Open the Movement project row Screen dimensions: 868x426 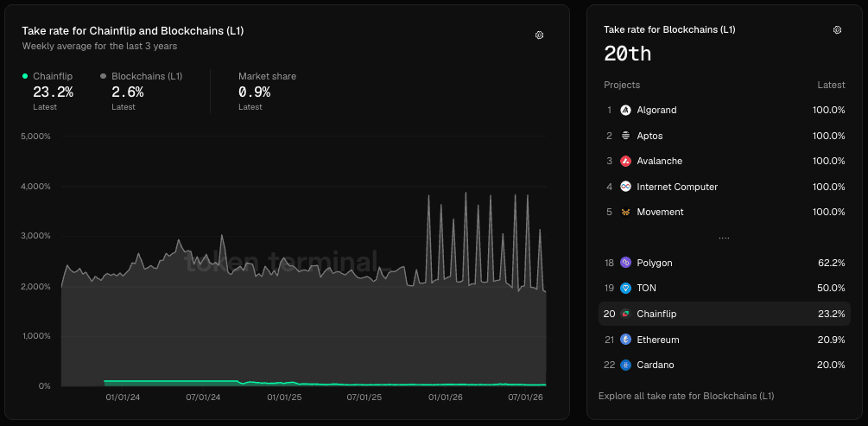725,213
